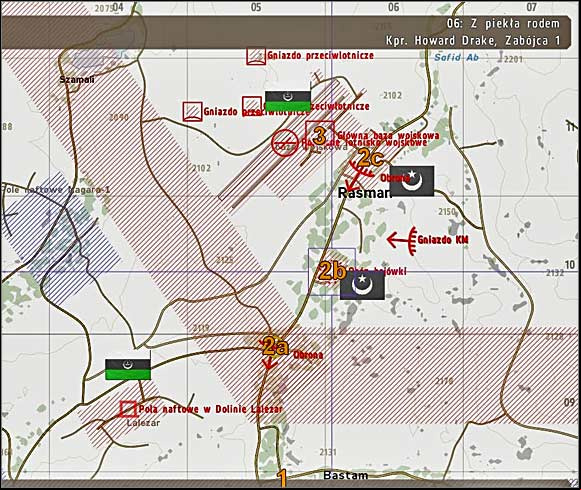The height and width of the screenshot is (490, 581).
Task: Click the Bastam town label
Action: (346, 476)
